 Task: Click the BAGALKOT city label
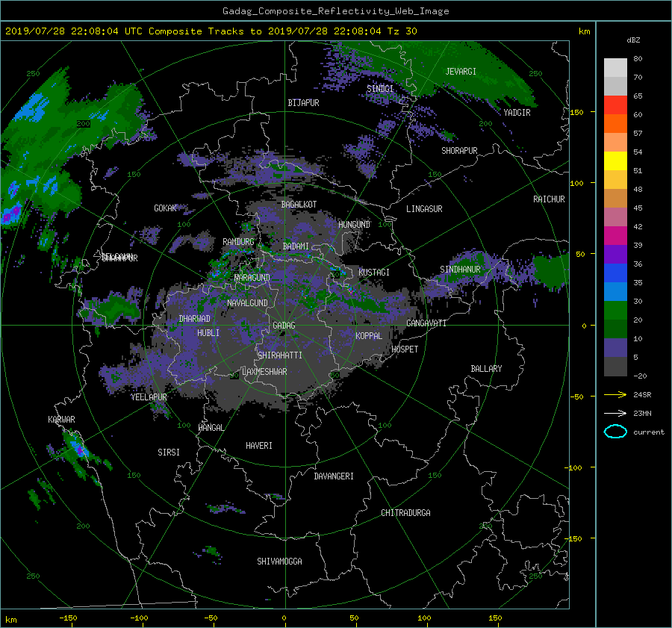coord(299,205)
